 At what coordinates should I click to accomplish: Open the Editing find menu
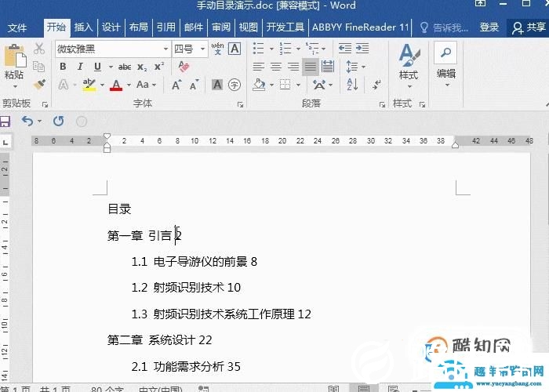tap(445, 65)
